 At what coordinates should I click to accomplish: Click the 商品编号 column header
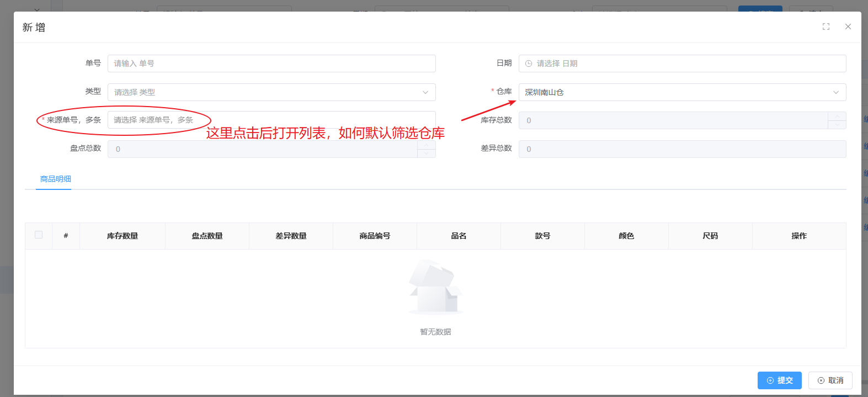click(375, 236)
